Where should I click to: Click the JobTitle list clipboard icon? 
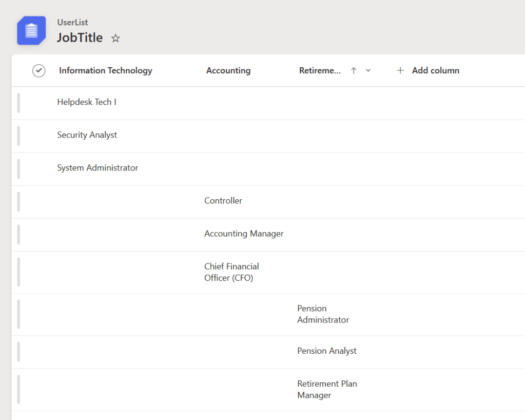31,30
